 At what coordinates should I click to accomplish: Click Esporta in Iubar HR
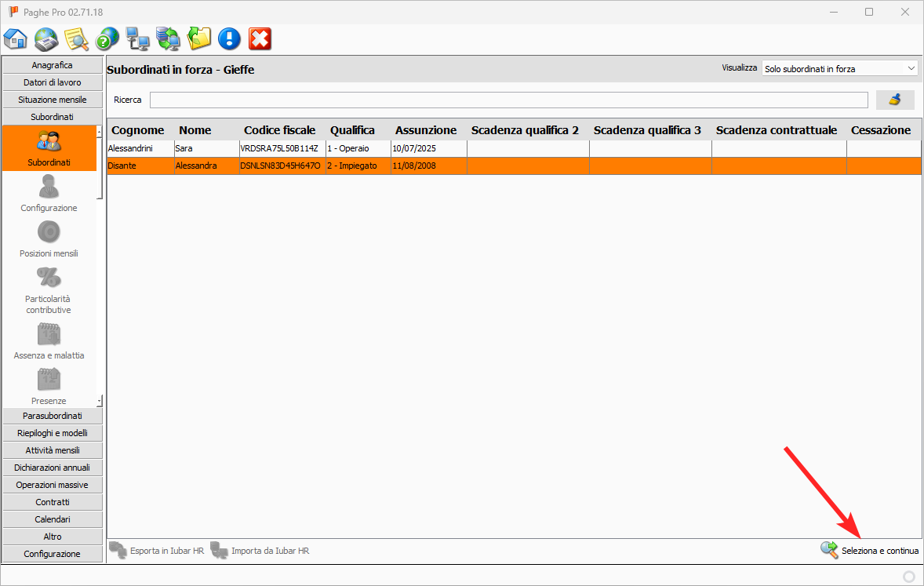point(157,551)
